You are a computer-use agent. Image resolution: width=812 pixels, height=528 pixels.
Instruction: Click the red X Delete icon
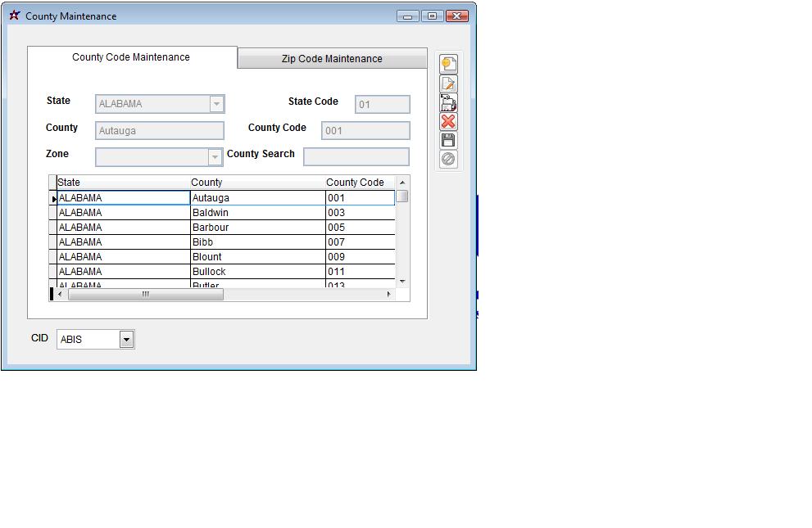[448, 121]
